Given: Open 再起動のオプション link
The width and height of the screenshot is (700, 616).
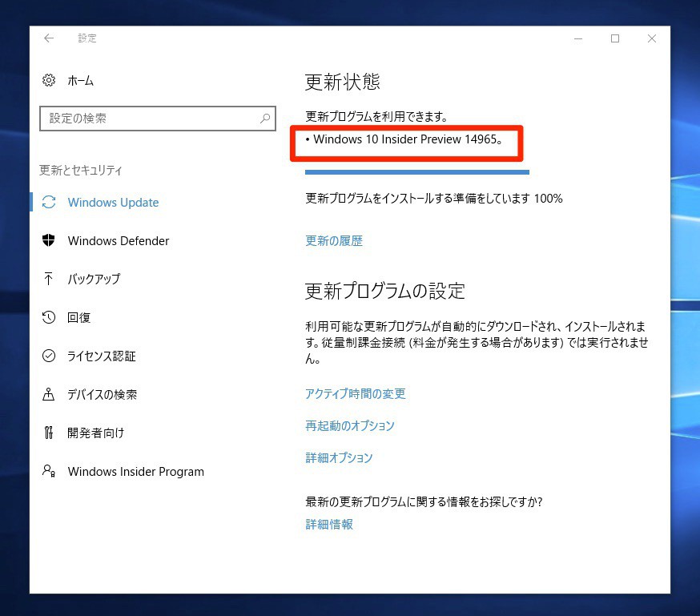Looking at the screenshot, I should pyautogui.click(x=350, y=425).
